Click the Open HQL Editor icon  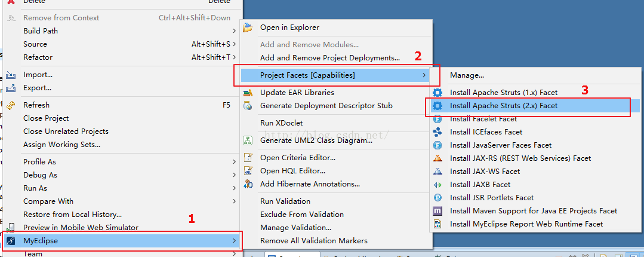click(x=248, y=171)
